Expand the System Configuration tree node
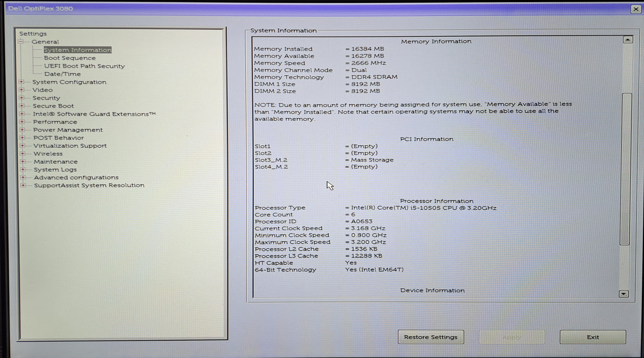 [22, 82]
